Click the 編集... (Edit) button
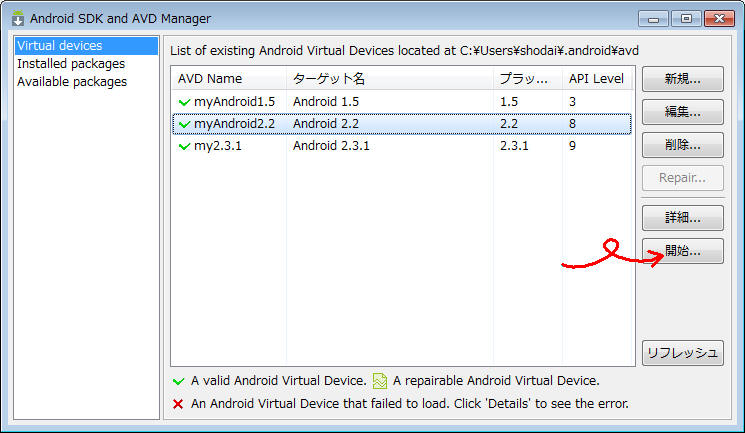745x433 pixels. [x=682, y=112]
